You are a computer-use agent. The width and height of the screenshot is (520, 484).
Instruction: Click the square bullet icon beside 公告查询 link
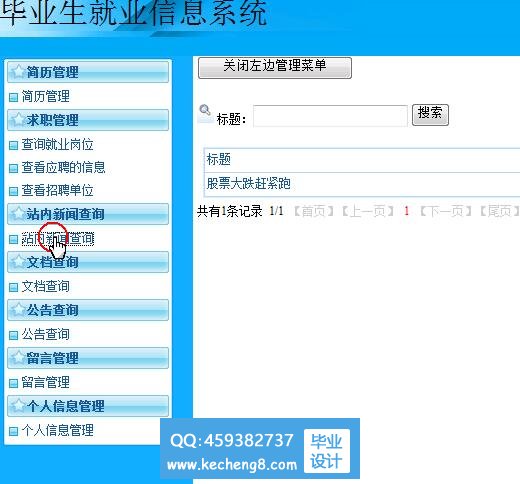[x=13, y=335]
